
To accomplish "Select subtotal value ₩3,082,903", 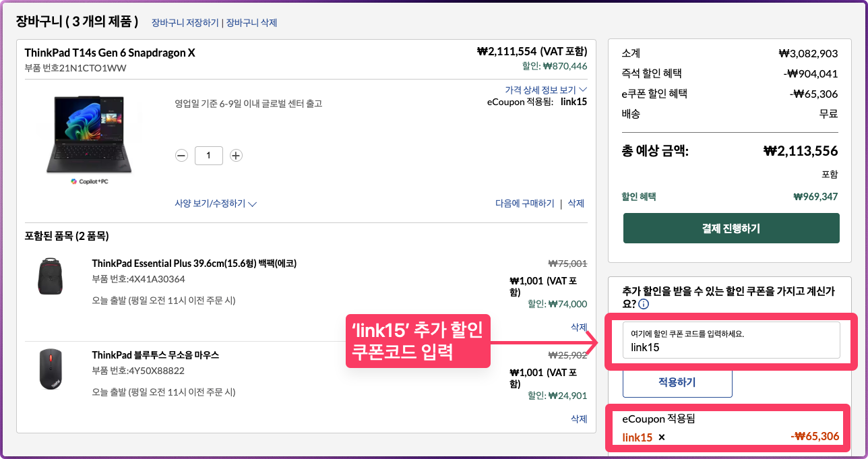I will coord(808,54).
